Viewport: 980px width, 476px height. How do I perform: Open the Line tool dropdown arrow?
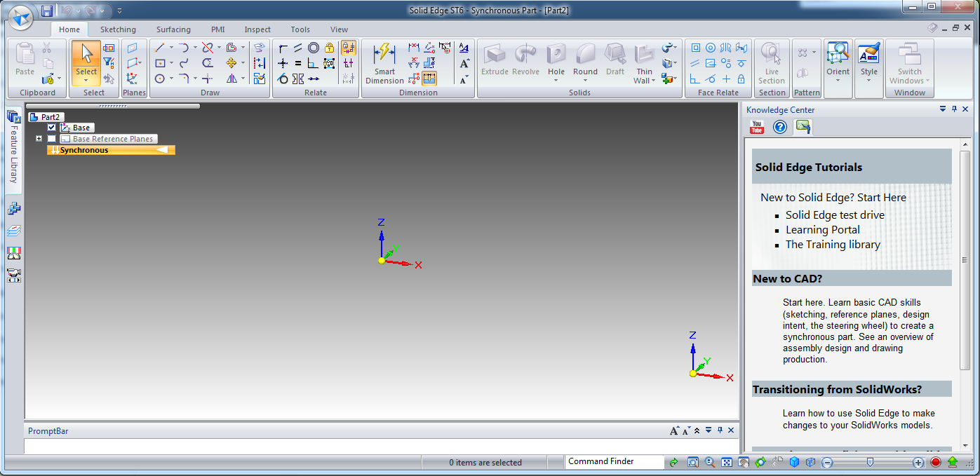tap(171, 48)
